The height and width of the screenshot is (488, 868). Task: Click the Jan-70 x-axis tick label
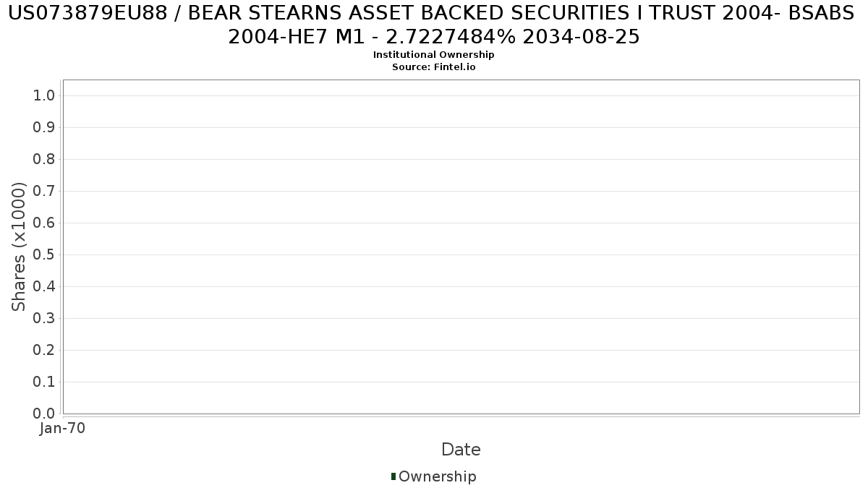63,429
